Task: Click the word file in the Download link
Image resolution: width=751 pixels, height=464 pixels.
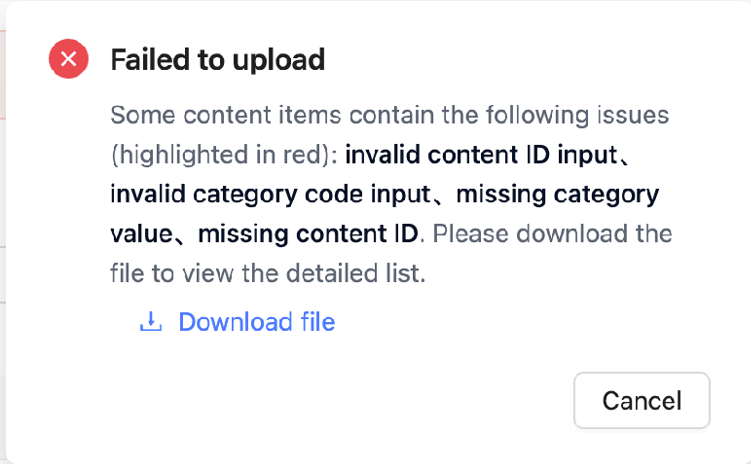Action: pos(318,321)
